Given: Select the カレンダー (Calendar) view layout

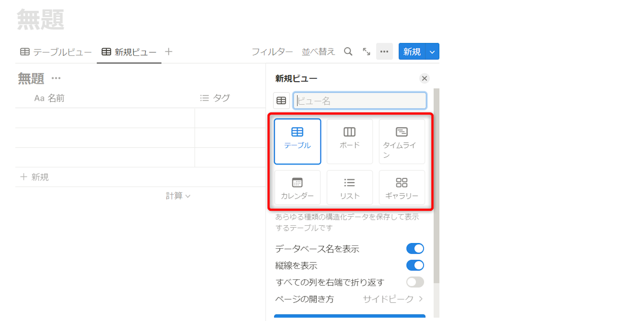Looking at the screenshot, I should (297, 188).
